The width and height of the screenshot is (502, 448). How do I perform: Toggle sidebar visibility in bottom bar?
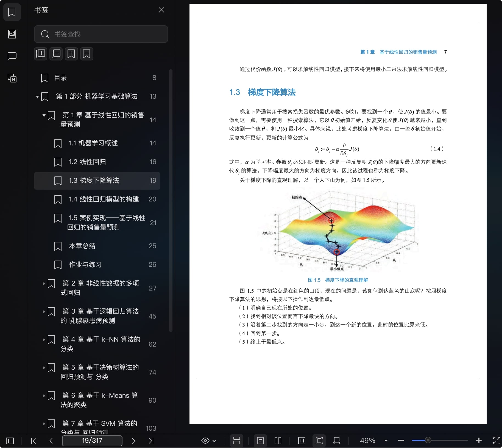10,441
